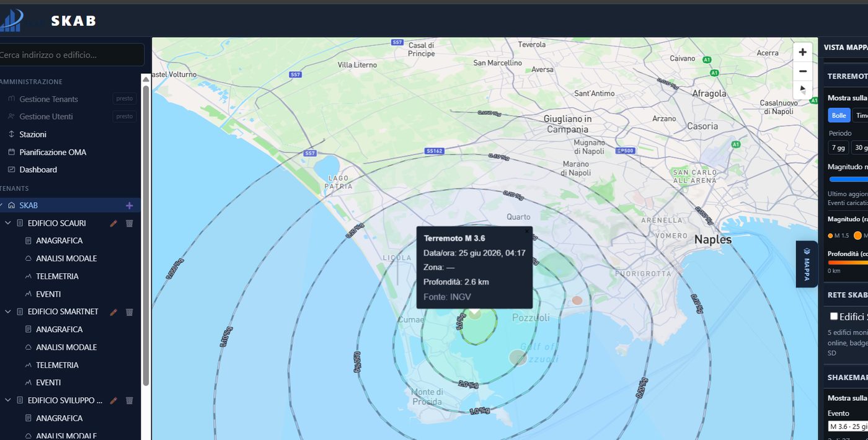Select Bolle display mode
This screenshot has height=440, width=868.
click(839, 115)
